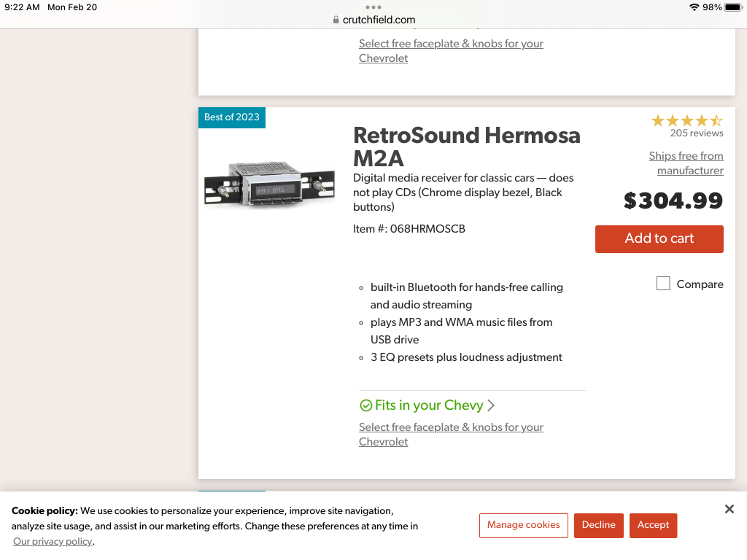Viewport: 747px width, 560px height.
Task: Tap the green checkmark fit icon
Action: click(x=365, y=405)
